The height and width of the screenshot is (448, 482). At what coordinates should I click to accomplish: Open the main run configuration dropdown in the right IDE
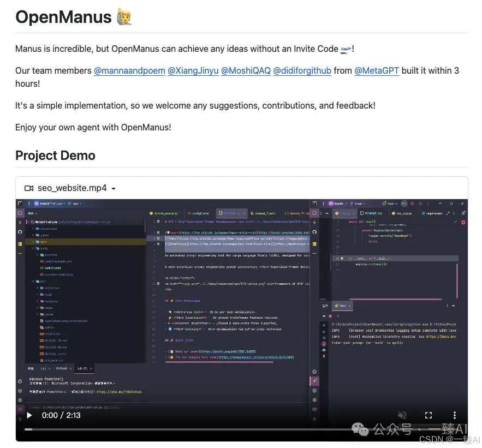[x=390, y=204]
